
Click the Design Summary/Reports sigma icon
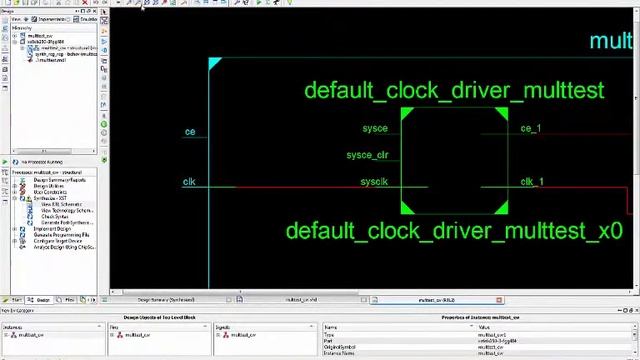pos(23,180)
